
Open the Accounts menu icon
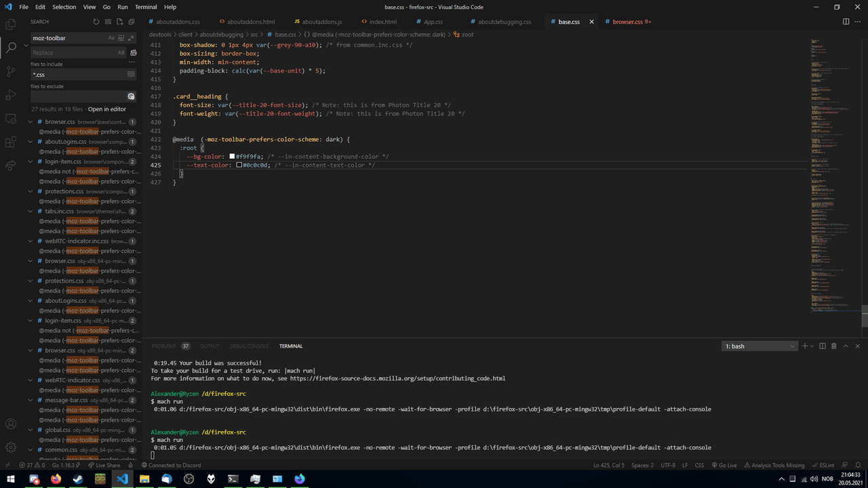point(11,424)
